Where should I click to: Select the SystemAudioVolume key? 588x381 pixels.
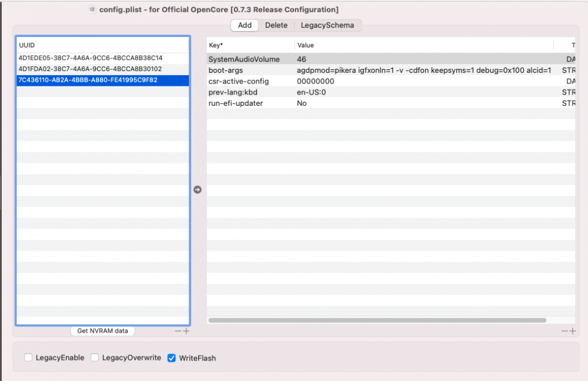click(244, 59)
